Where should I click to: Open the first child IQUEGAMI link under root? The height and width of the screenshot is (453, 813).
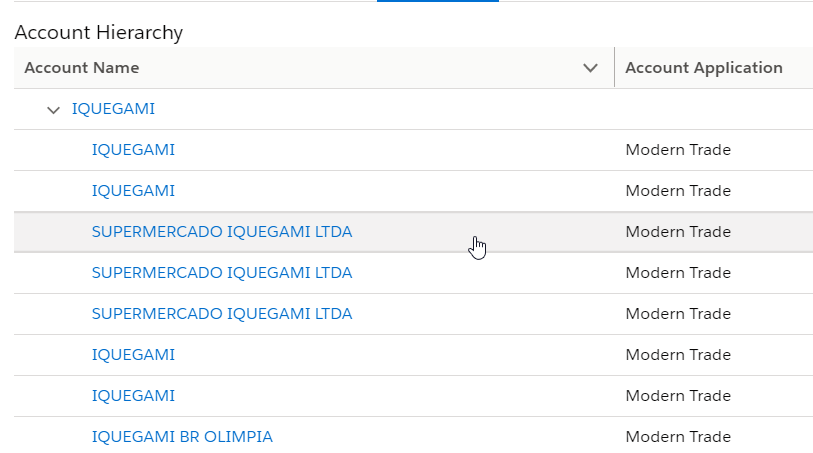click(133, 150)
